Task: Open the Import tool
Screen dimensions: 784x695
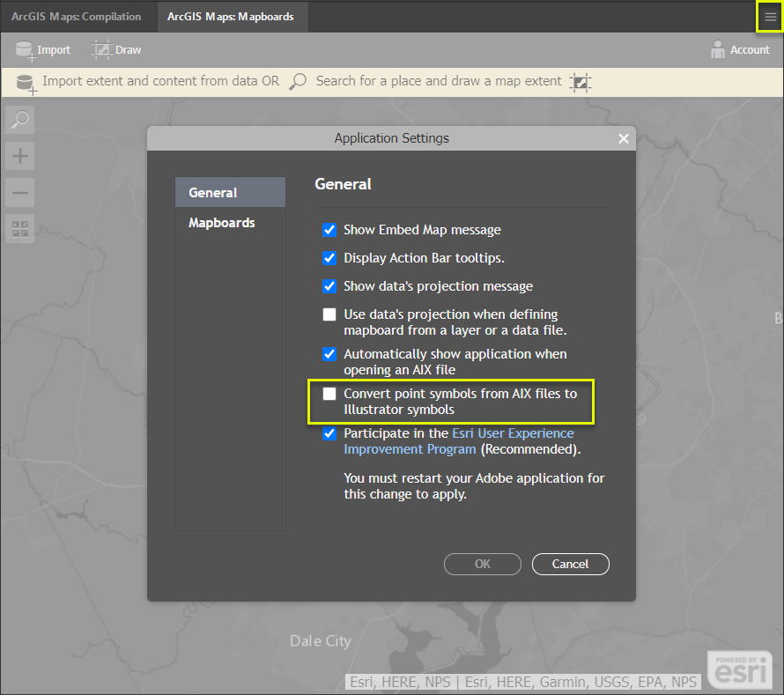Action: (x=43, y=50)
